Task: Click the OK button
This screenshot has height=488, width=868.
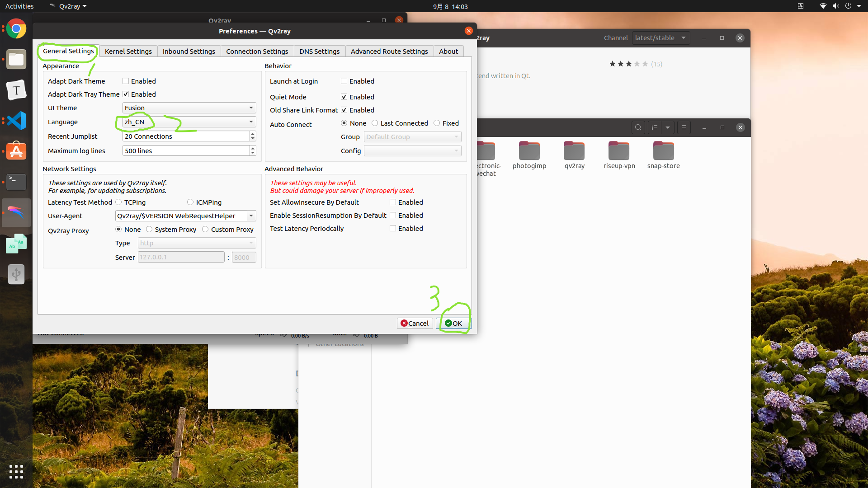Action: (x=454, y=323)
